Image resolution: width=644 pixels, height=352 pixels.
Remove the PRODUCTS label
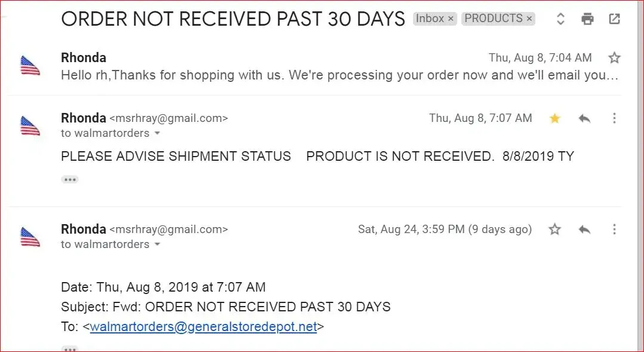[529, 19]
